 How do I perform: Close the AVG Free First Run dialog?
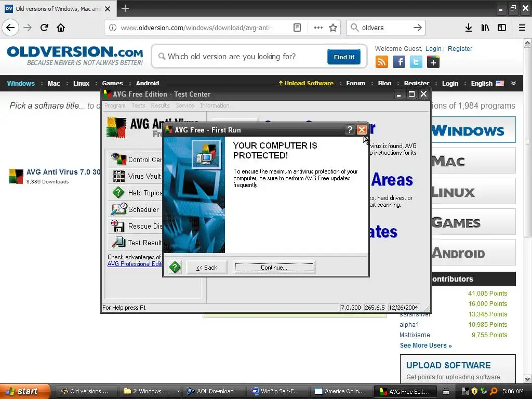362,129
